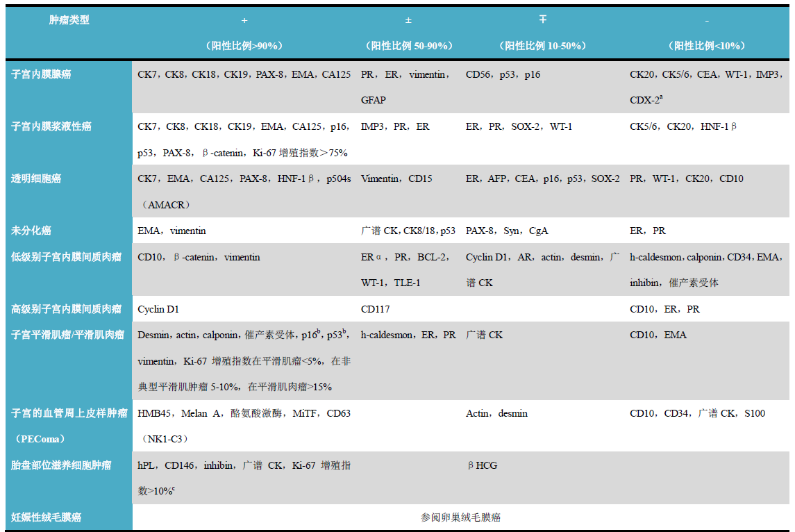Screen dimensions: 795x532
Task: Click the cell starting CK7, CK8, CK18, CK19, PAX-8
Action: pos(244,74)
